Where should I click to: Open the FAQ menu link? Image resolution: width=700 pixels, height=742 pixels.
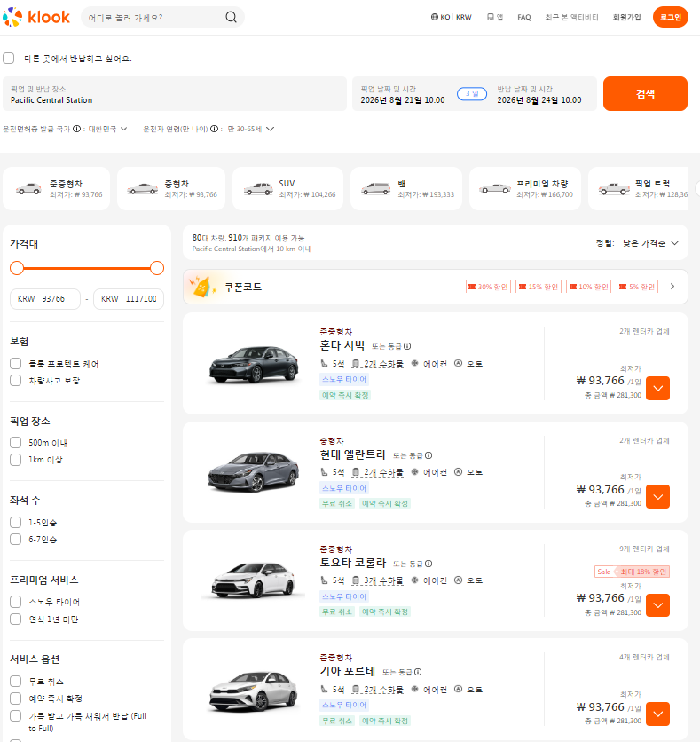click(x=524, y=17)
